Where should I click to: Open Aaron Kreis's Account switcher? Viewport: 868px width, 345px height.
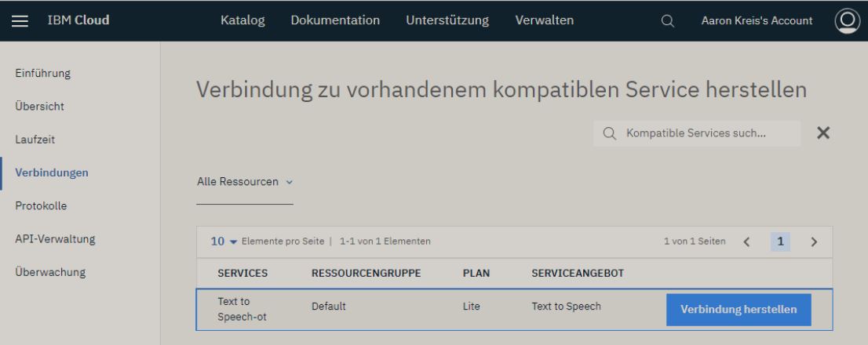756,20
